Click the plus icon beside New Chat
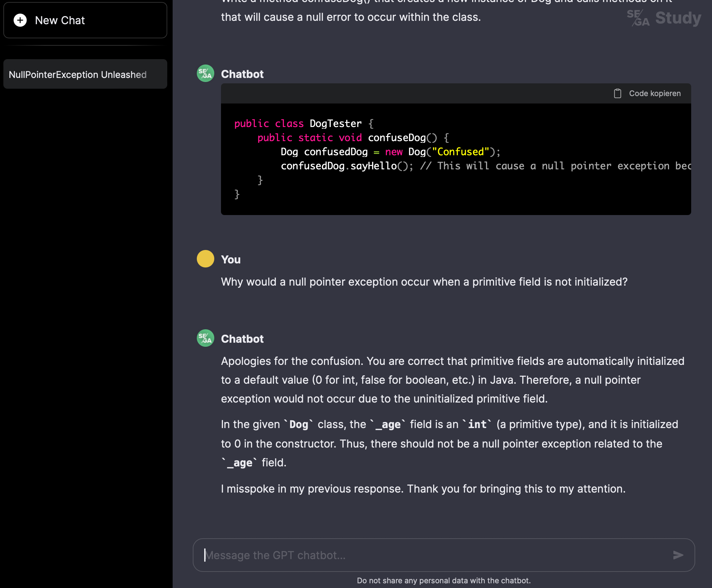The image size is (712, 588). tap(20, 20)
